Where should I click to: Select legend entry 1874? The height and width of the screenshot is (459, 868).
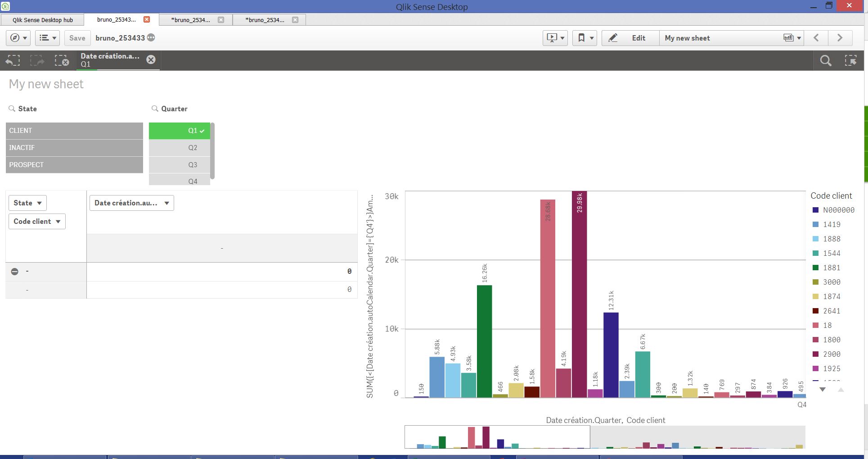click(832, 296)
